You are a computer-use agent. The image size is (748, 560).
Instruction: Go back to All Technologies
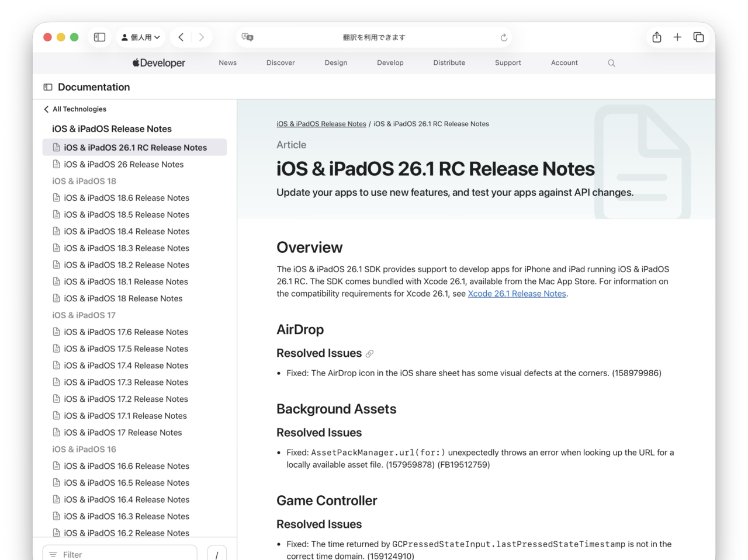(75, 109)
